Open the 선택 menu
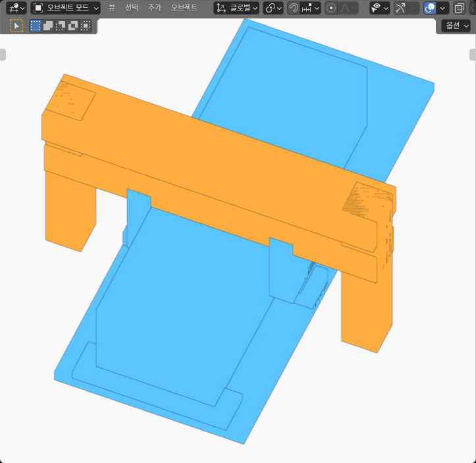 coord(132,8)
